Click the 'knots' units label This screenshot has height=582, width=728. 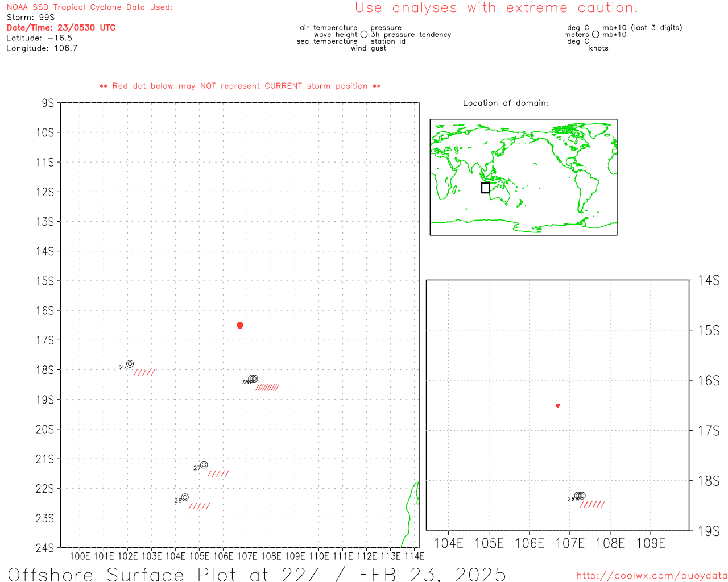pos(599,48)
